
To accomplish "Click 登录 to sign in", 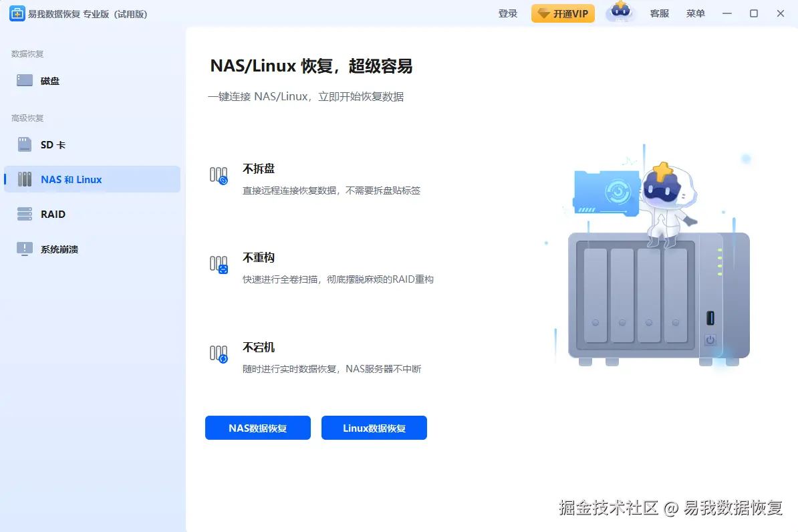I will 508,14.
